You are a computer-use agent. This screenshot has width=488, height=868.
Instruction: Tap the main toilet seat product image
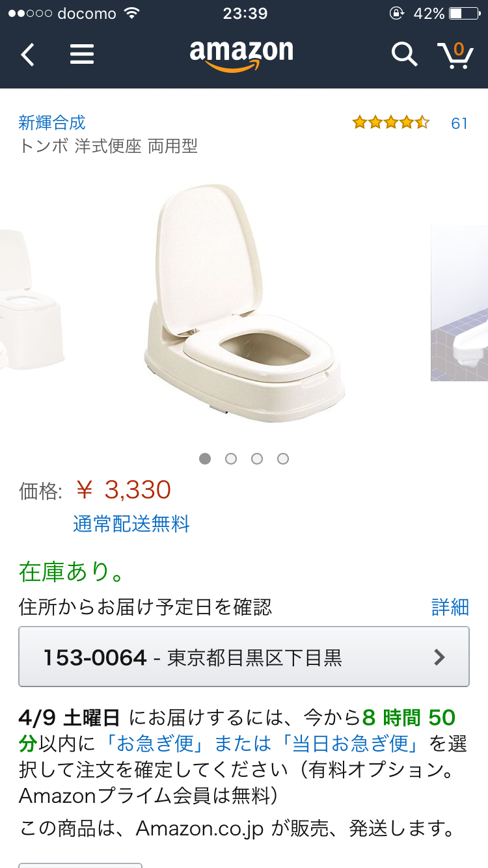click(244, 303)
